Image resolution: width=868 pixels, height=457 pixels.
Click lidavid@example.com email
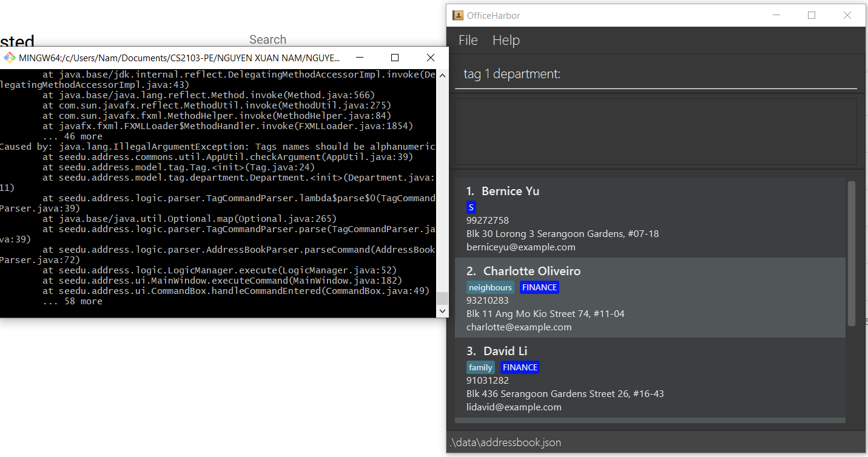(x=514, y=407)
